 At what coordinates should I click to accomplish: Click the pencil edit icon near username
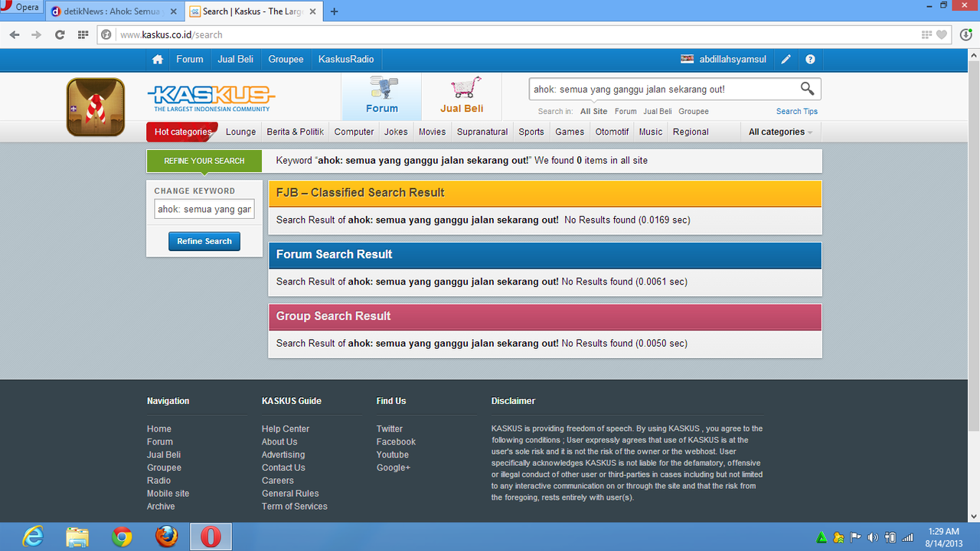[x=786, y=59]
